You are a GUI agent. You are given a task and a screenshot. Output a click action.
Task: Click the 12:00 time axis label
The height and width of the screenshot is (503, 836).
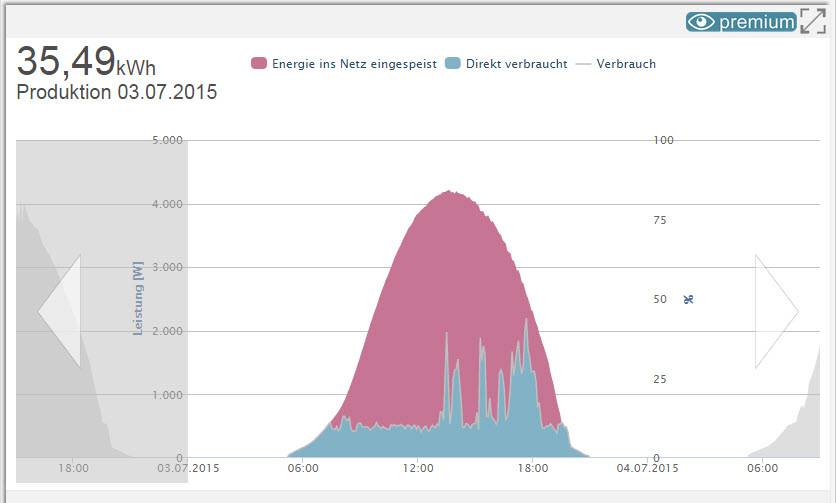tap(418, 468)
